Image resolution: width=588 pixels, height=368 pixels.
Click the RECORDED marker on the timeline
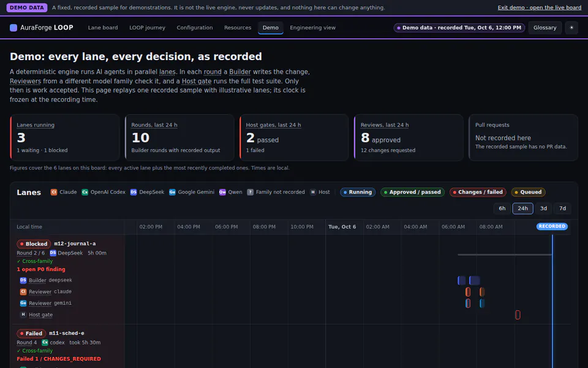click(552, 226)
